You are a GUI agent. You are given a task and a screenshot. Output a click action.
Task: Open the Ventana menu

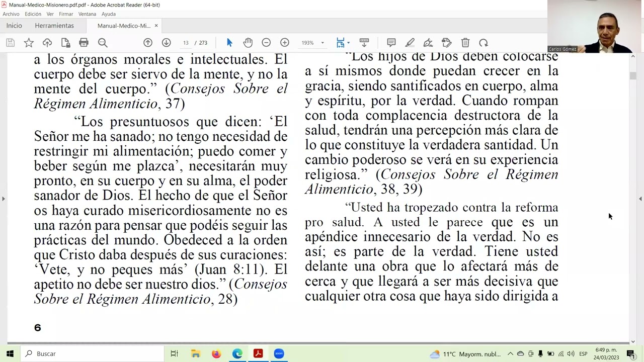point(88,14)
